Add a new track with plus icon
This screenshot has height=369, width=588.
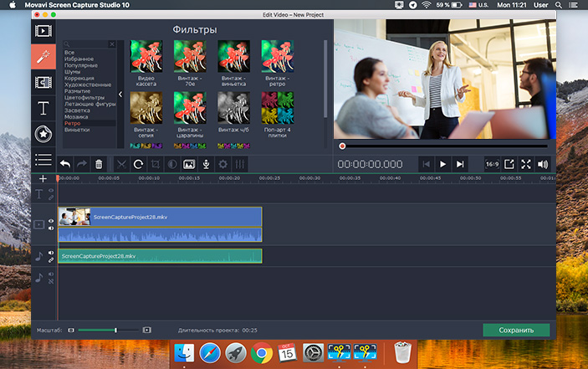43,178
